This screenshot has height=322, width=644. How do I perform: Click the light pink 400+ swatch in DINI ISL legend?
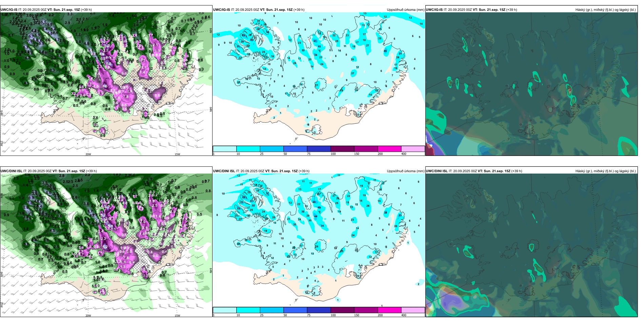413,310
